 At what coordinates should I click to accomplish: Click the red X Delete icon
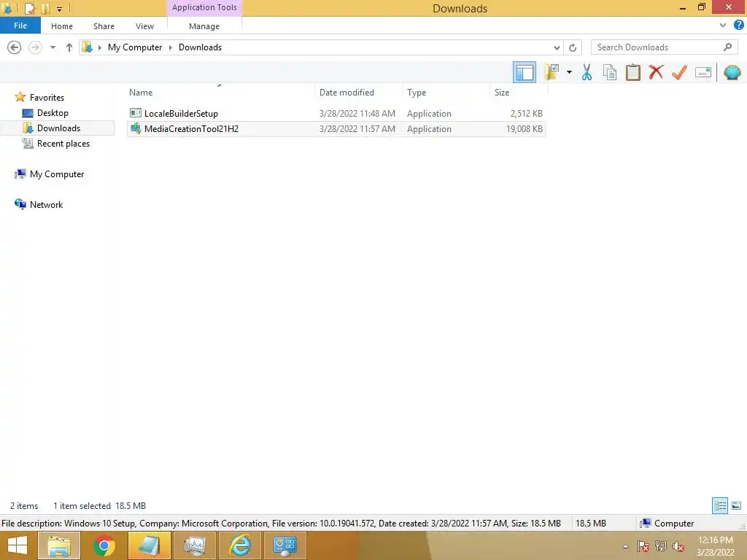656,72
